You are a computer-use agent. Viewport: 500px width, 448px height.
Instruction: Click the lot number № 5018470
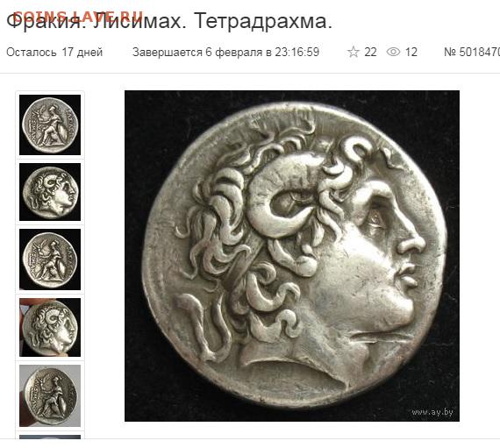tap(472, 52)
